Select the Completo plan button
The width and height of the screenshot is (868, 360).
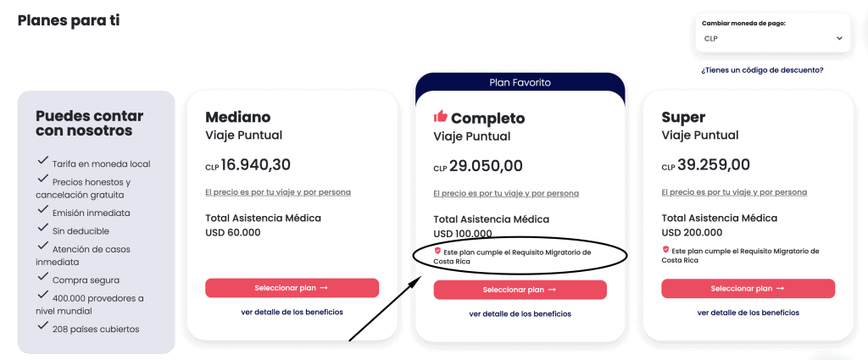(x=520, y=290)
